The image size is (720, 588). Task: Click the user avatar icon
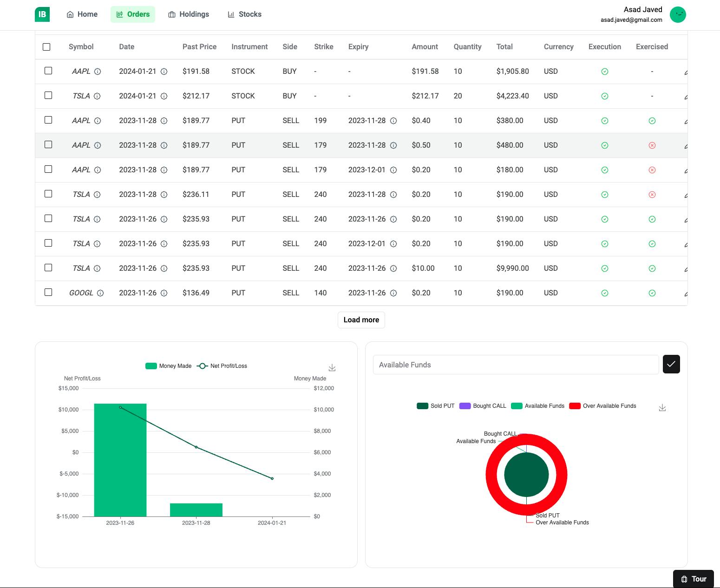coord(678,14)
